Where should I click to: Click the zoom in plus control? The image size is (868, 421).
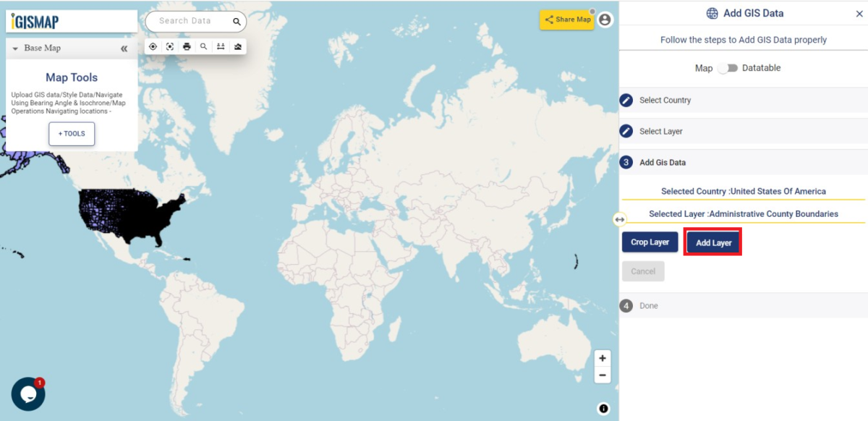[x=603, y=358]
